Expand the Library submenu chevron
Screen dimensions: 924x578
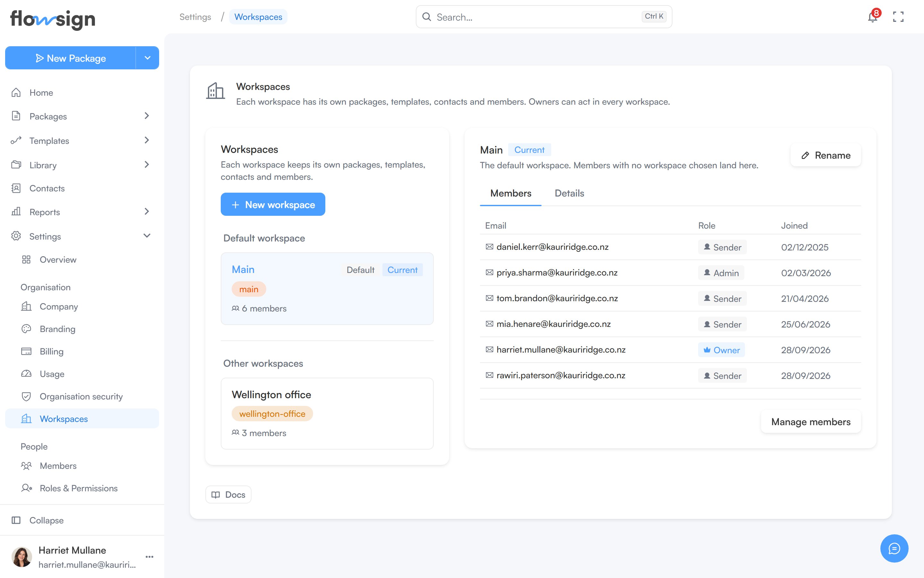pyautogui.click(x=147, y=165)
